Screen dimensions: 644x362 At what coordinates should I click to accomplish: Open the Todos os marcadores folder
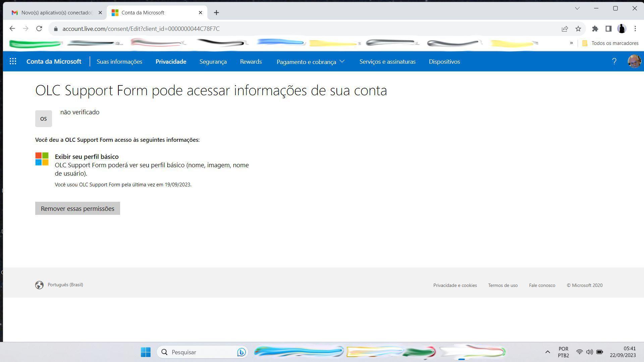[610, 43]
